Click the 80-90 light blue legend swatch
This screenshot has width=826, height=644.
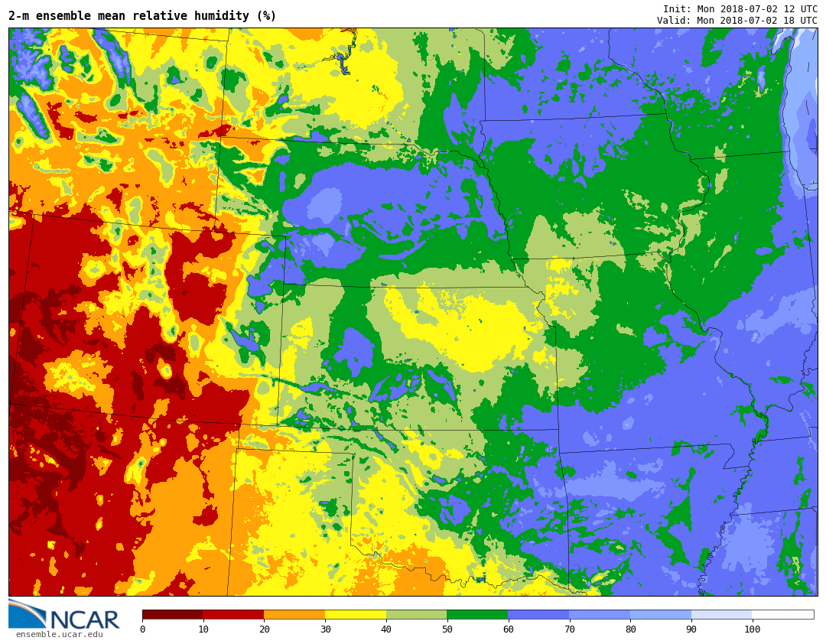pos(661,614)
